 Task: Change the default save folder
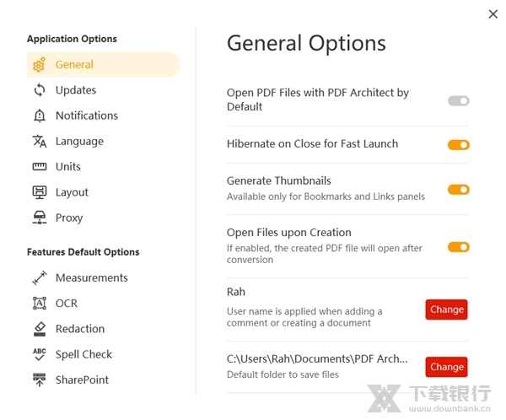tap(446, 367)
